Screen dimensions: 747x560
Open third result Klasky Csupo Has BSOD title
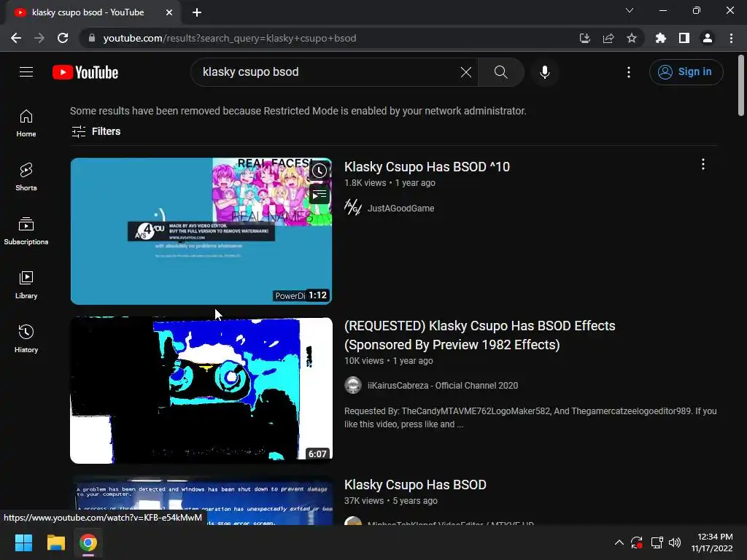415,485
